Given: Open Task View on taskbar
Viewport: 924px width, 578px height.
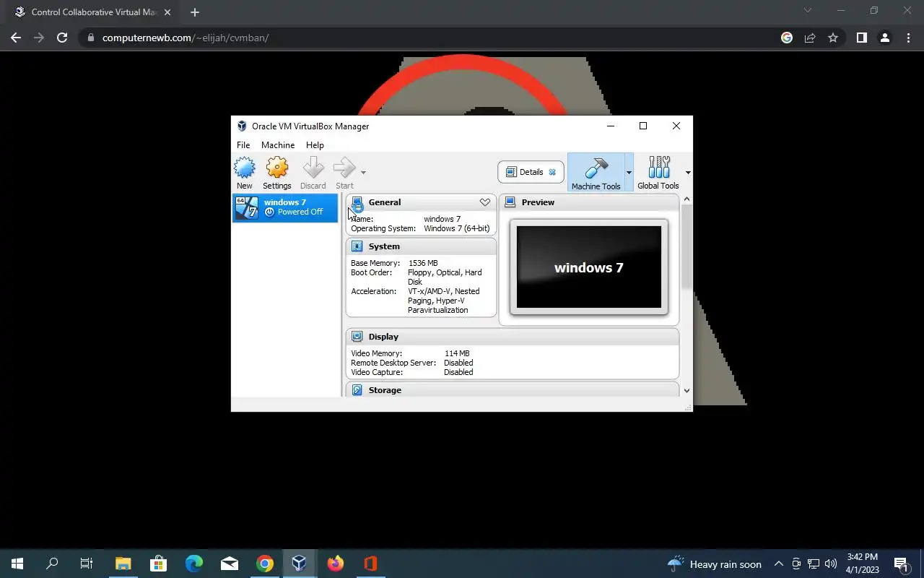Looking at the screenshot, I should [87, 564].
